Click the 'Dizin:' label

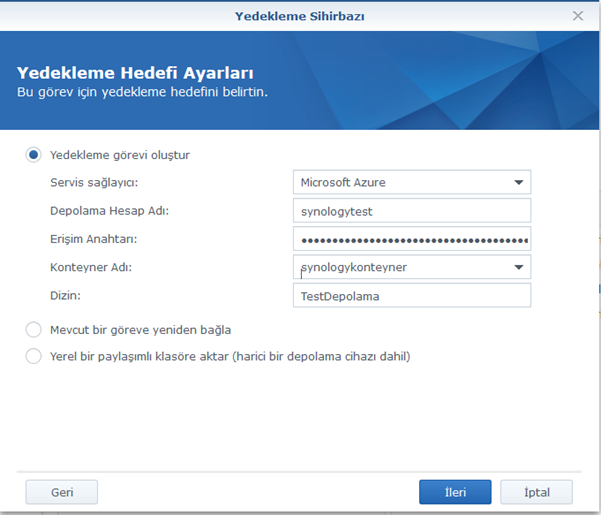point(66,295)
